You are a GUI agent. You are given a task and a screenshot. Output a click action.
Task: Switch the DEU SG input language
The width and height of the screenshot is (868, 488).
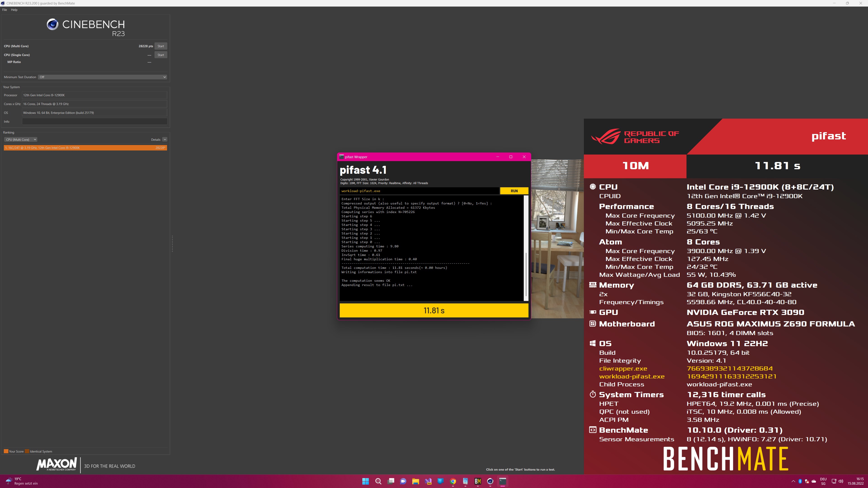pyautogui.click(x=823, y=481)
